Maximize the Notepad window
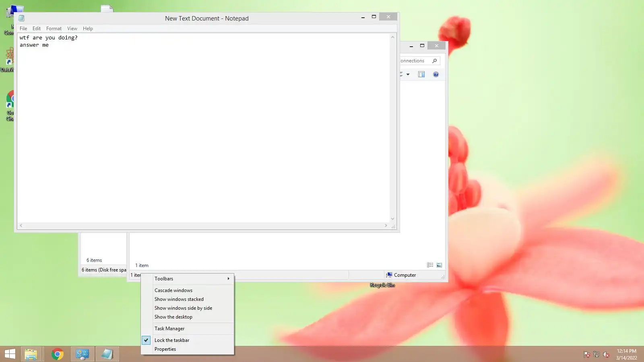 tap(374, 17)
